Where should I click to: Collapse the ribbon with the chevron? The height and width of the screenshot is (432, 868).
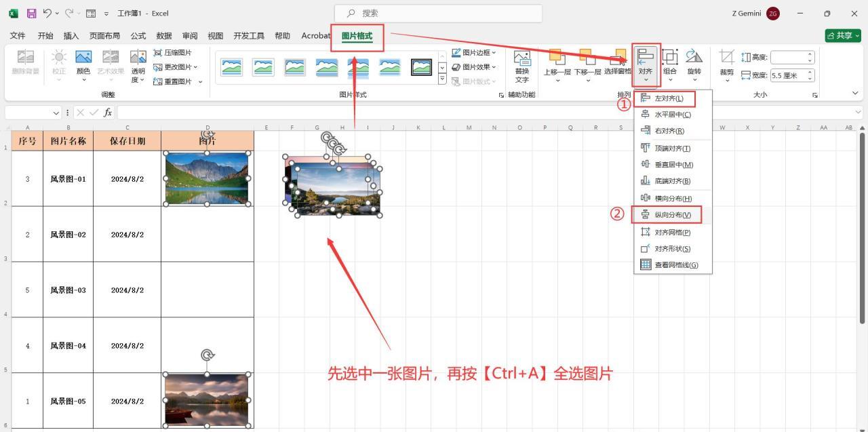855,93
